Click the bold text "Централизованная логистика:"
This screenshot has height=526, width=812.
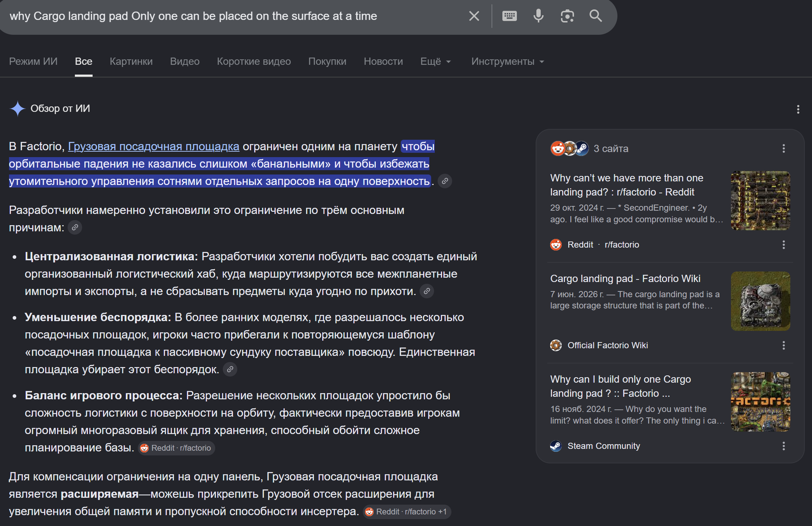pyautogui.click(x=111, y=256)
